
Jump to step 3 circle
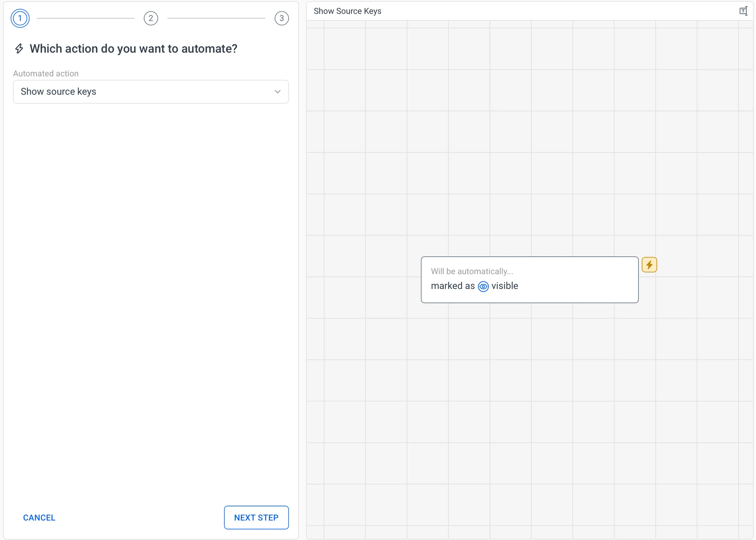point(282,18)
